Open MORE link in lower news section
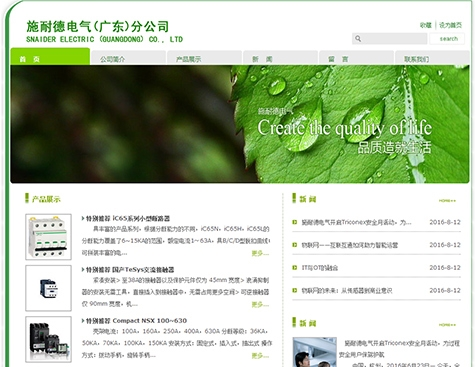476x367 pixels. 447,325
